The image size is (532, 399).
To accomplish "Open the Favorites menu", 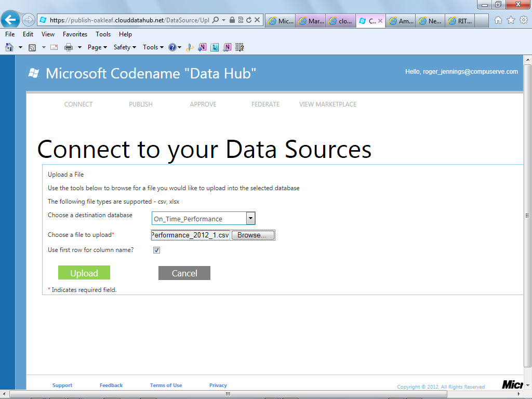I will coord(75,34).
